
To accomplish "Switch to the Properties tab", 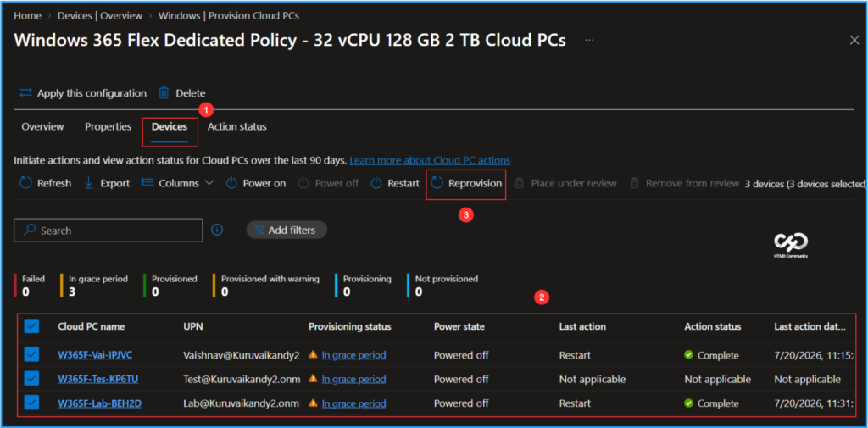I will tap(108, 127).
